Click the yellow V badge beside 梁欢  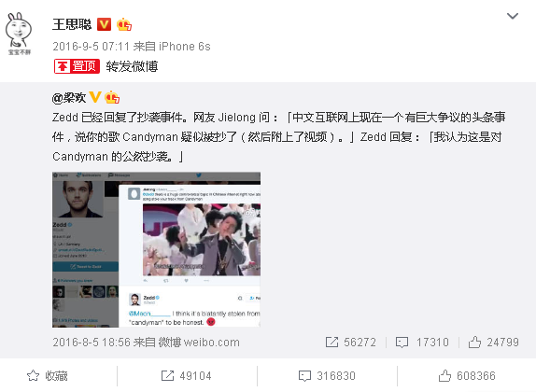pyautogui.click(x=95, y=97)
